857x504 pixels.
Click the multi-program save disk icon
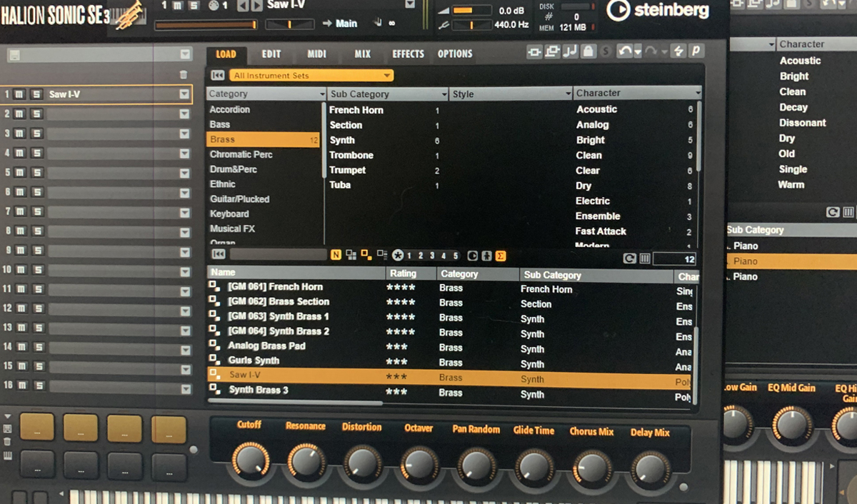15,55
